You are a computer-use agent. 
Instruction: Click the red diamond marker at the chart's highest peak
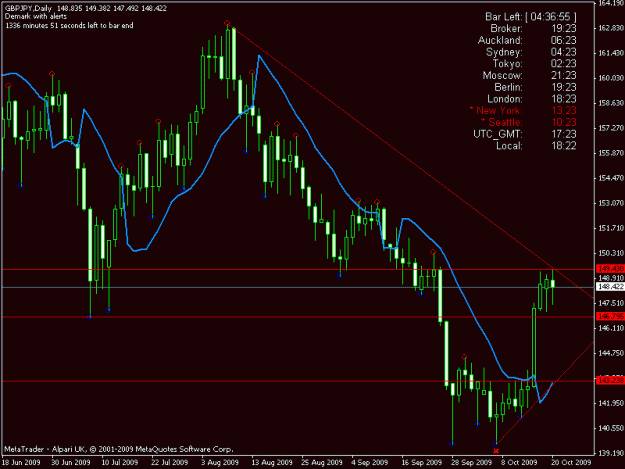(x=227, y=23)
